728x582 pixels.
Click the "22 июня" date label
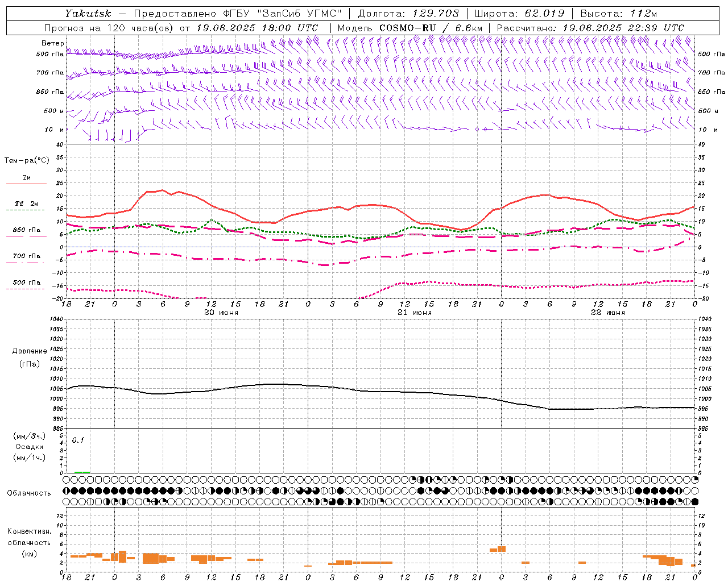point(608,313)
